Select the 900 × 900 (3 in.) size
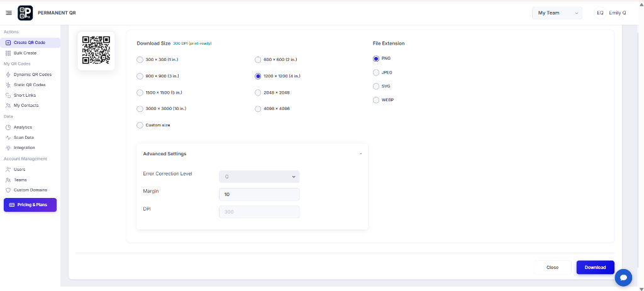 point(140,76)
